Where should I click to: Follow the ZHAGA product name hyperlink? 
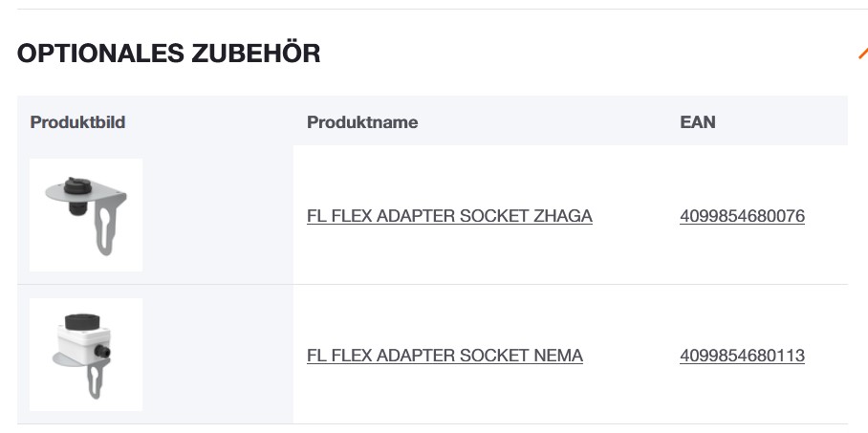pos(449,216)
